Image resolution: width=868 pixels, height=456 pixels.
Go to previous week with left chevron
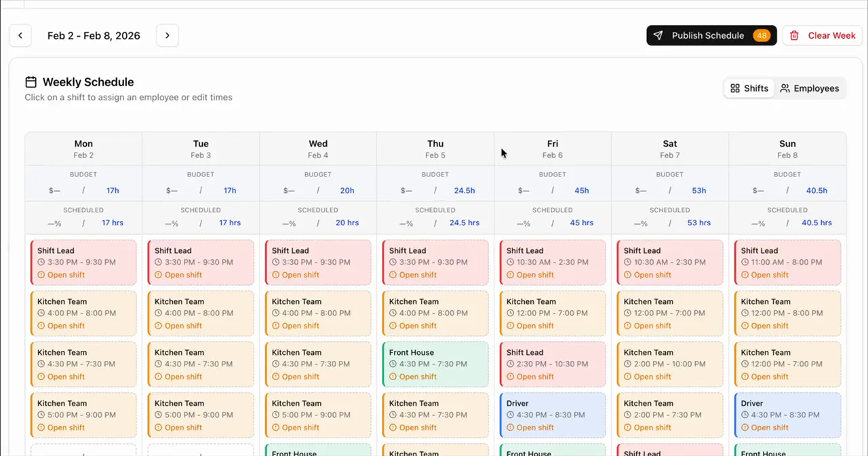tap(20, 35)
